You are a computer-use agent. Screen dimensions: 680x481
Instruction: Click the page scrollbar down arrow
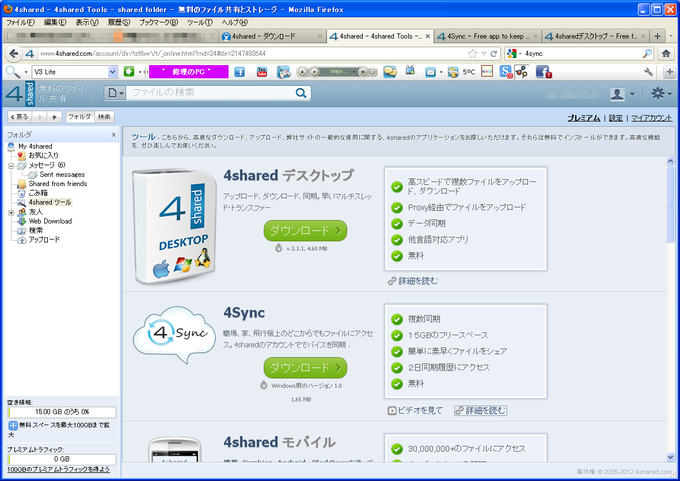click(x=670, y=457)
